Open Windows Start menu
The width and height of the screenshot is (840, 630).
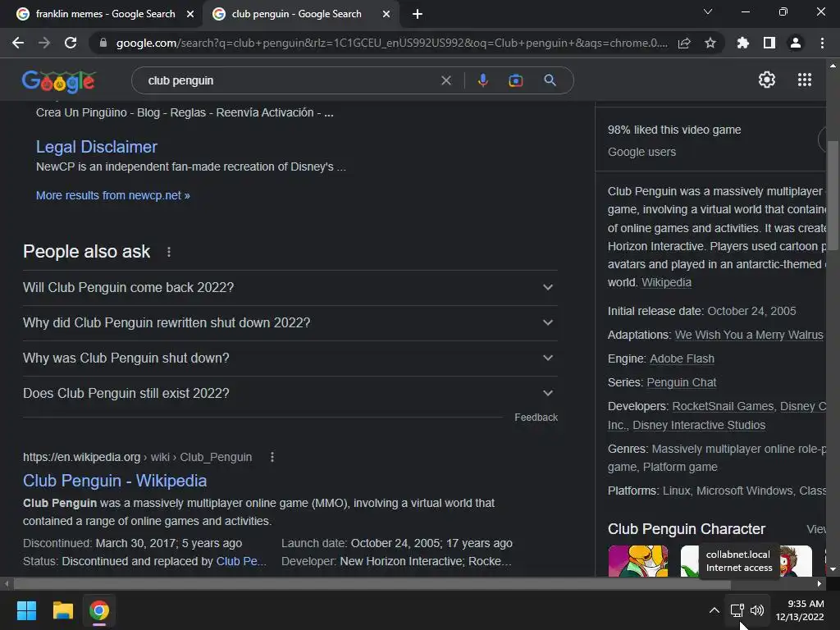coord(26,610)
